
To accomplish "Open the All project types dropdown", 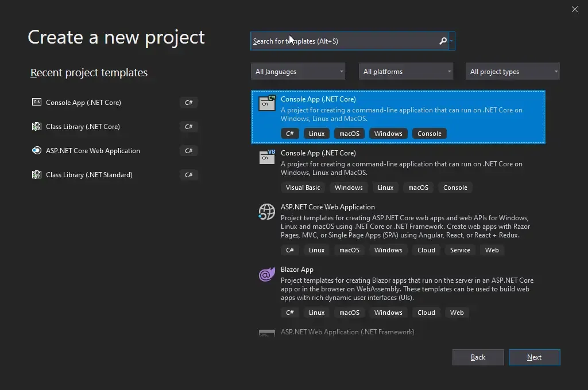I will click(512, 71).
